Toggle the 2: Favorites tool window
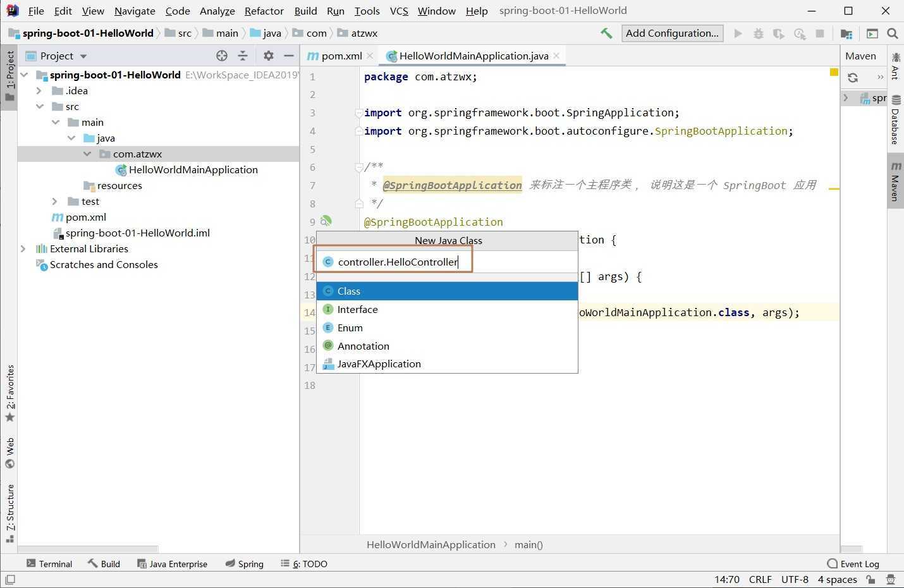Screen dimensions: 904x588 tap(9, 393)
